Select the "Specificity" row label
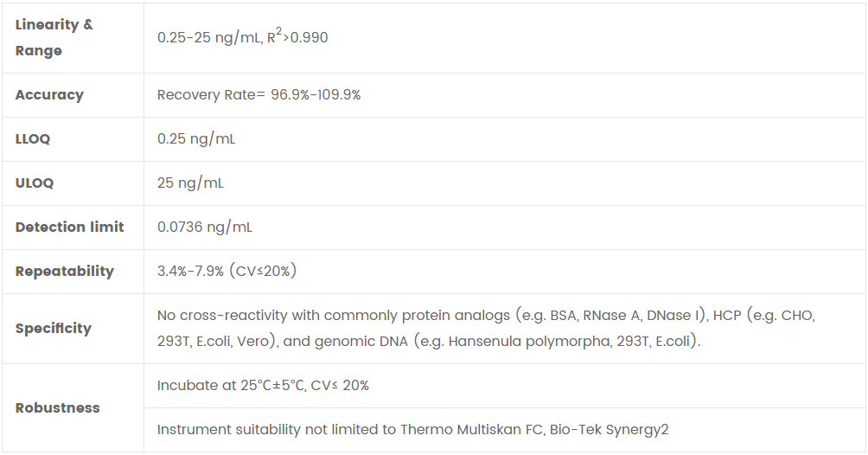Image resolution: width=868 pixels, height=455 pixels. (53, 329)
